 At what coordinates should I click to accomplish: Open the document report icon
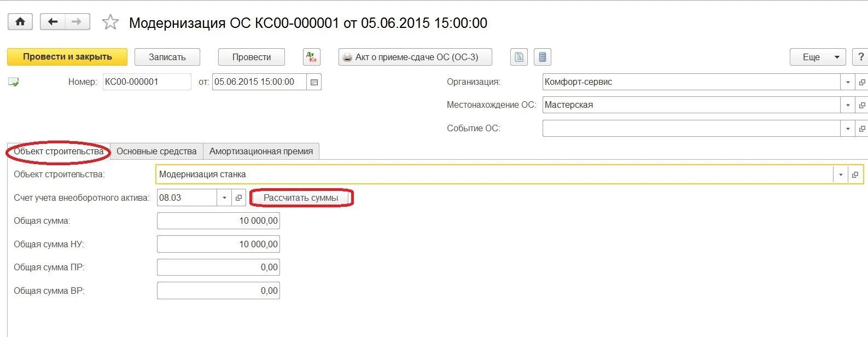519,57
